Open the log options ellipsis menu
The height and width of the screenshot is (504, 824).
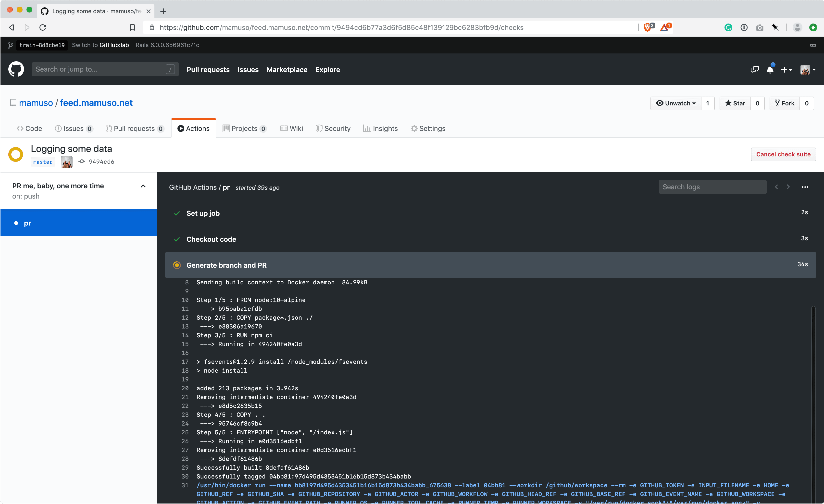pyautogui.click(x=805, y=187)
